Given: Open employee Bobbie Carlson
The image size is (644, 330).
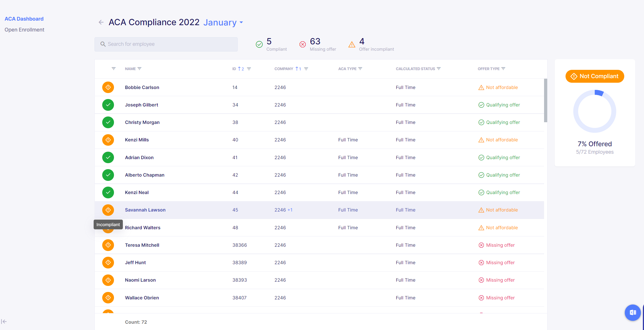Looking at the screenshot, I should click(x=142, y=87).
